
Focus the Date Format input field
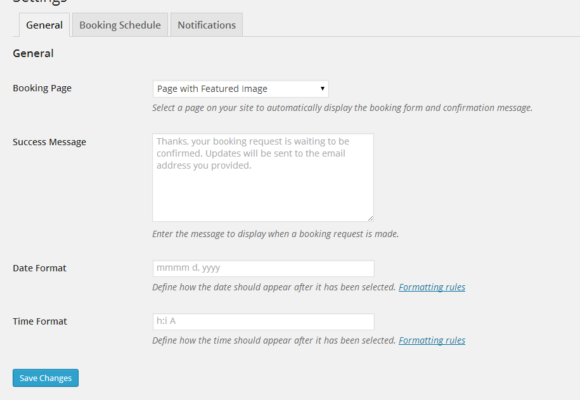(263, 268)
